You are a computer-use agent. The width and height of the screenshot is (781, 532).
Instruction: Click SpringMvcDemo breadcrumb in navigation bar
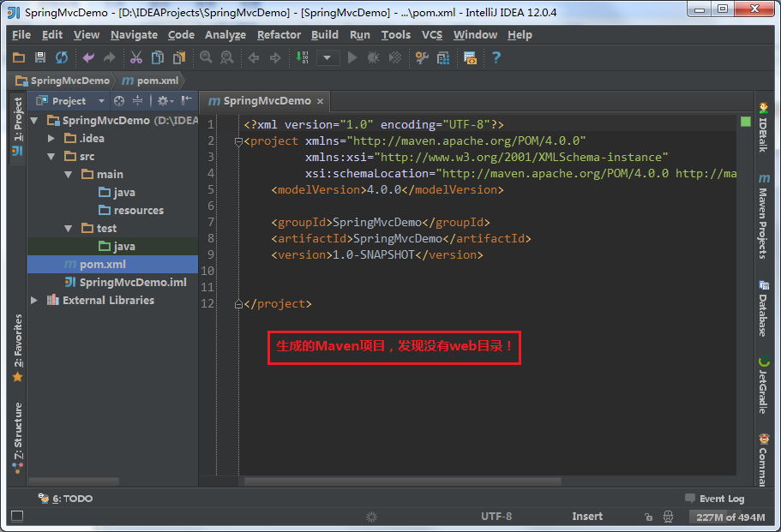click(63, 81)
